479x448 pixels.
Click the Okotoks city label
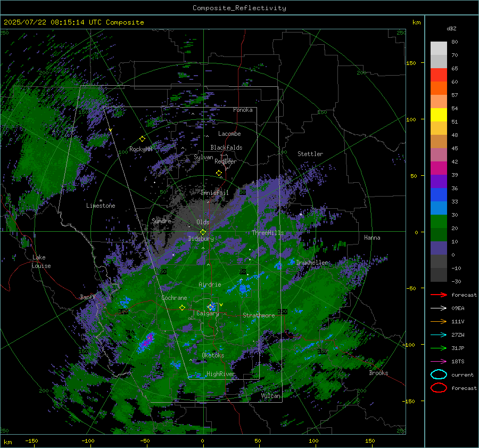213,355
